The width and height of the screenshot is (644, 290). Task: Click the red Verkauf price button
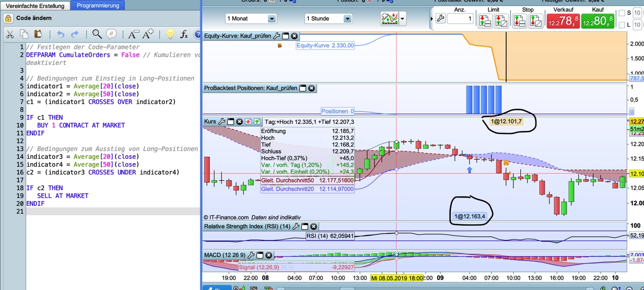click(x=563, y=21)
